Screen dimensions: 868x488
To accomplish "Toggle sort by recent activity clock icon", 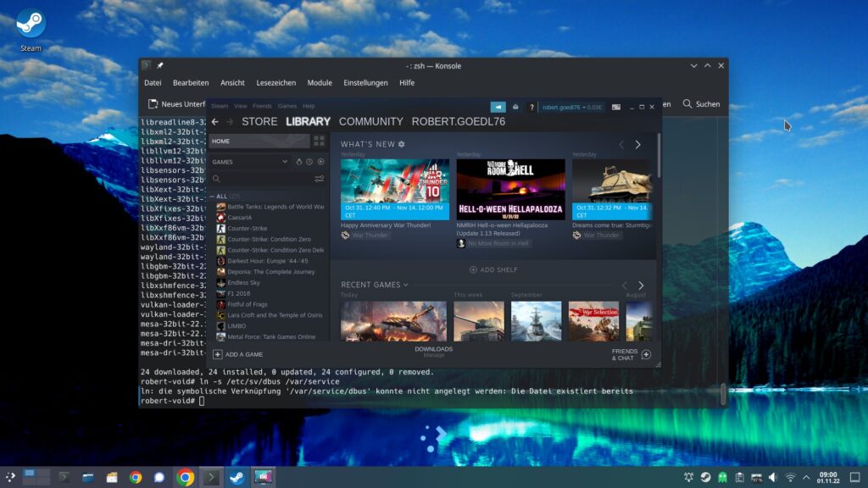I will pyautogui.click(x=309, y=162).
